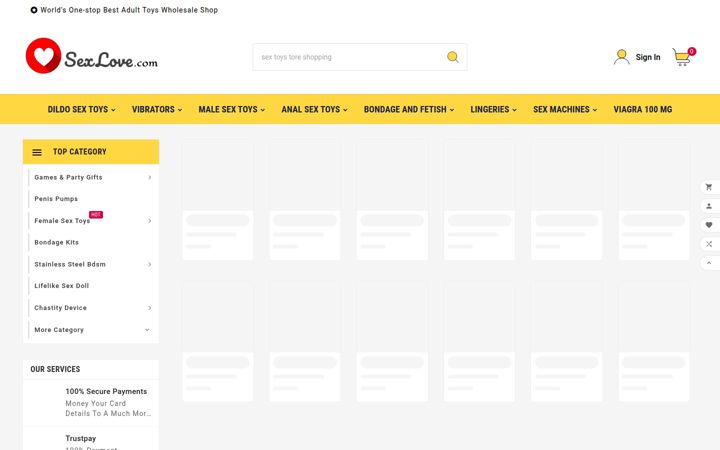Click the floating sidebar heart wishlist icon
This screenshot has width=720, height=450.
[709, 225]
